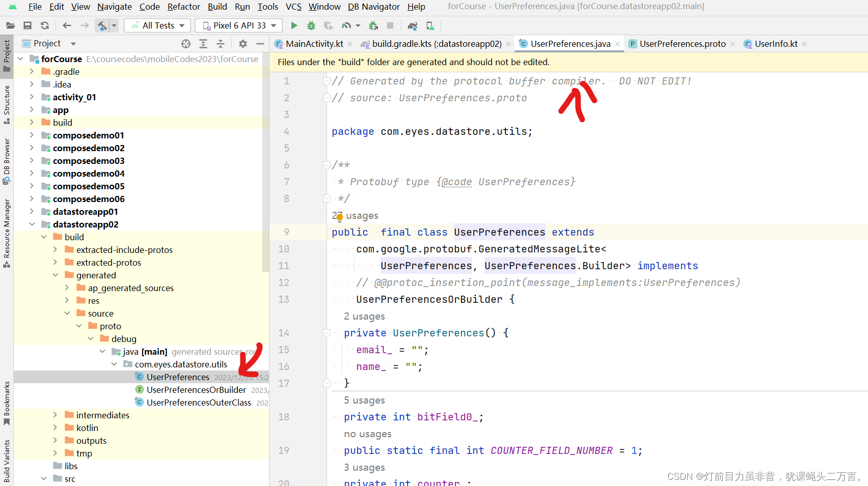Expand the intermediates folder
This screenshot has width=868, height=486.
(55, 415)
